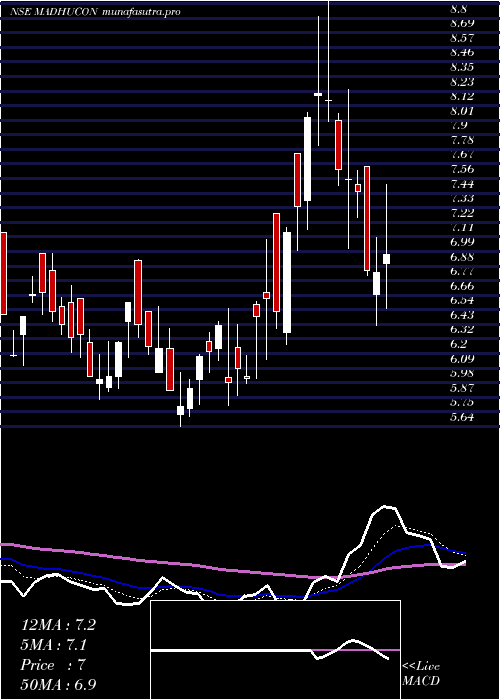Select the 8.57 price axis label
The width and height of the screenshot is (500, 700).
tap(462, 38)
